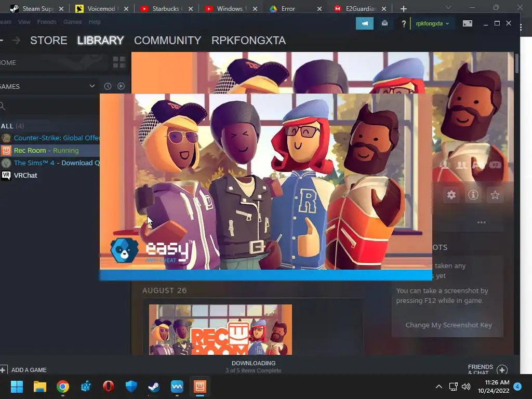532x399 pixels.
Task: Click ADD A GAME button
Action: click(x=24, y=370)
